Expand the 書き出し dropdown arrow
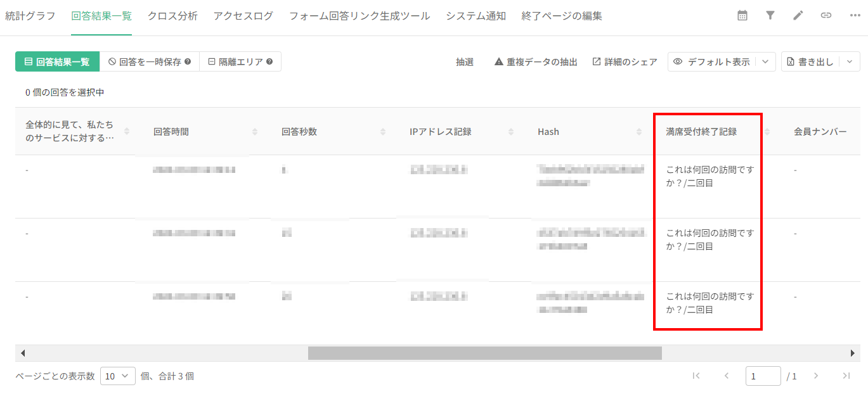Screen dimensions: 868x394 tap(850, 62)
